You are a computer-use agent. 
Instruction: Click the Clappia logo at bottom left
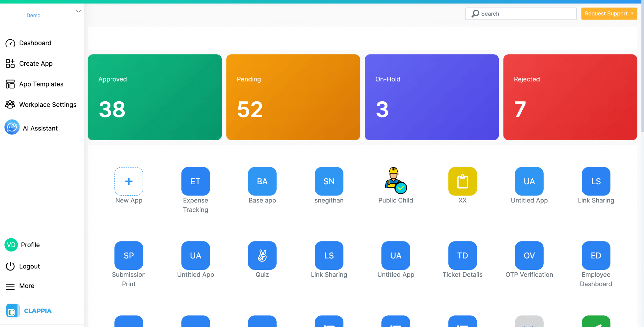tap(28, 311)
